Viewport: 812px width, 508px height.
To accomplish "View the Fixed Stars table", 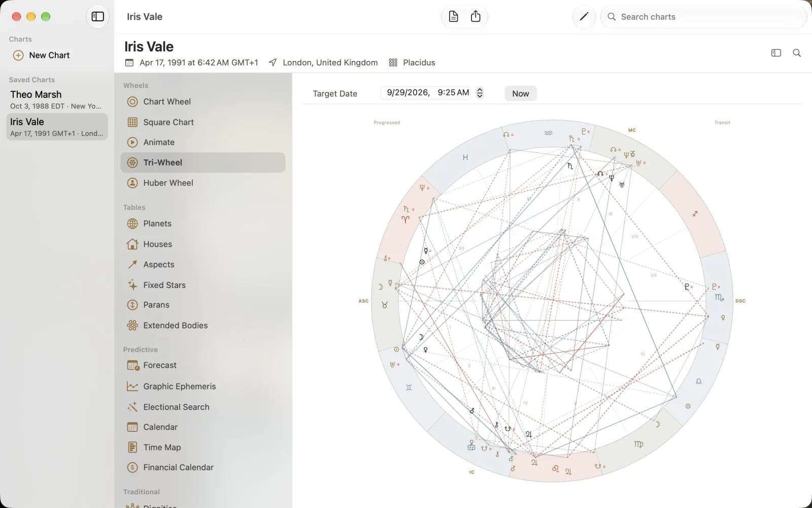I will 203,285.
